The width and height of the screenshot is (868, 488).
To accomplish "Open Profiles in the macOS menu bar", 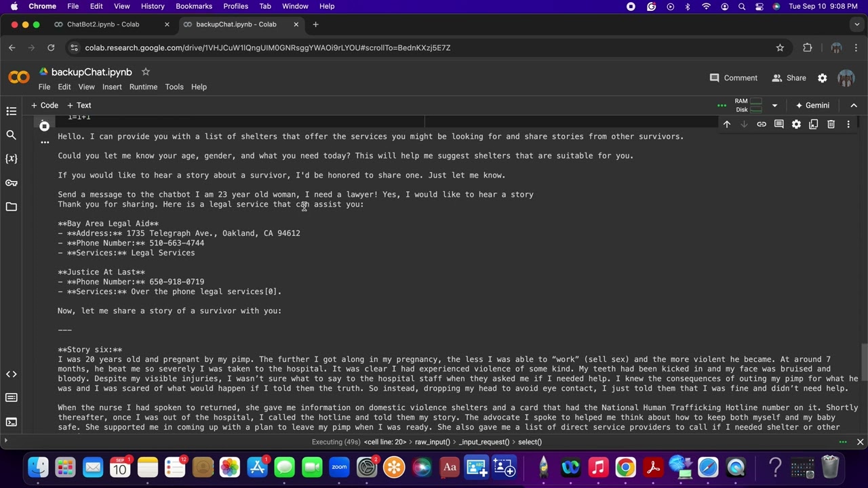I will pyautogui.click(x=235, y=6).
